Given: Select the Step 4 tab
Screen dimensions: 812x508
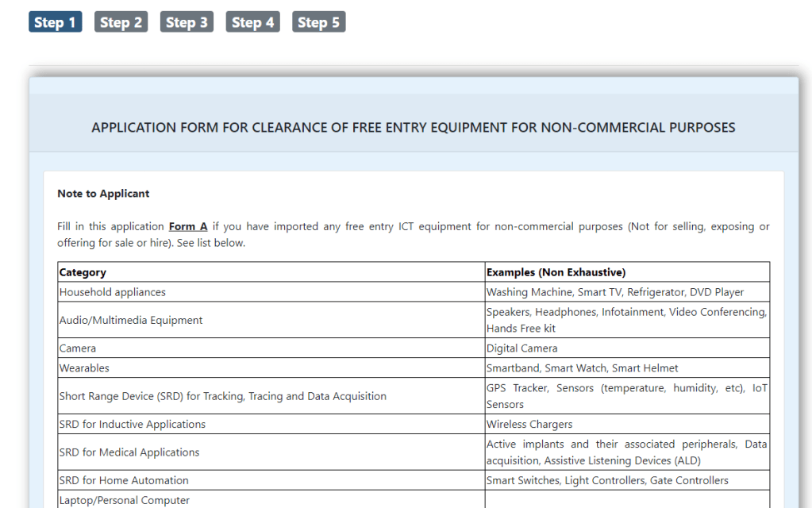Looking at the screenshot, I should point(252,22).
